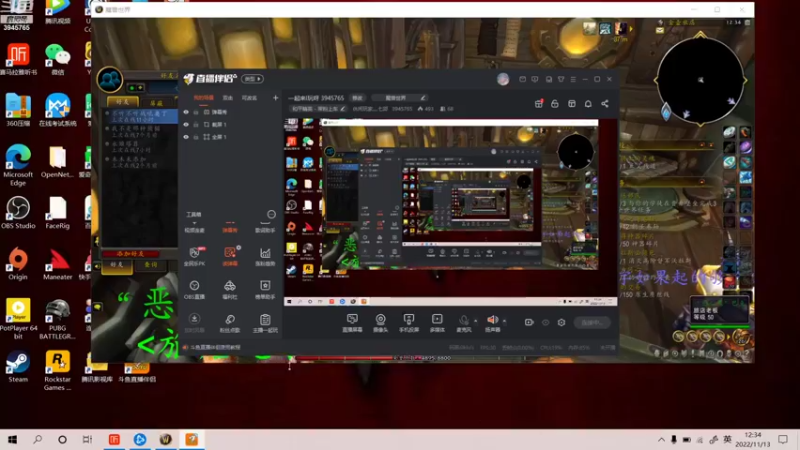Add a 多媒体 multimedia source

[x=437, y=323]
